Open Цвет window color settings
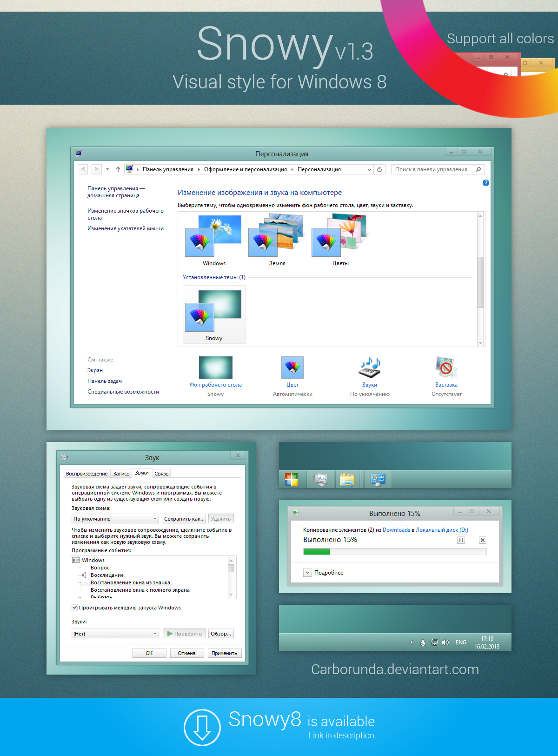Screen dimensions: 558x756 tap(292, 368)
